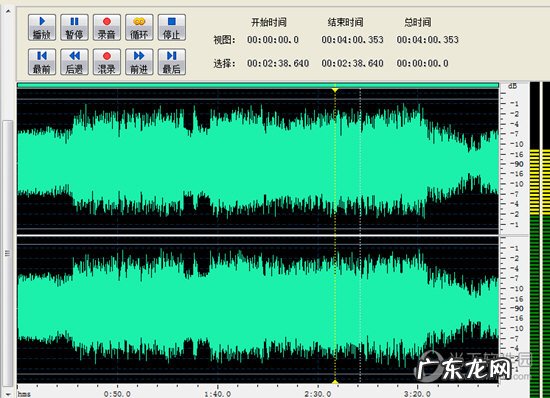Viewport: 550px width, 398px height.
Task: Click the yellow playhead marker below waveform
Action: point(335,382)
